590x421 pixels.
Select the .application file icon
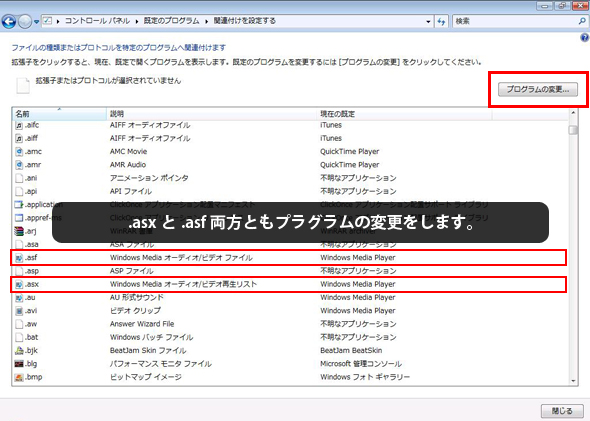(x=19, y=205)
